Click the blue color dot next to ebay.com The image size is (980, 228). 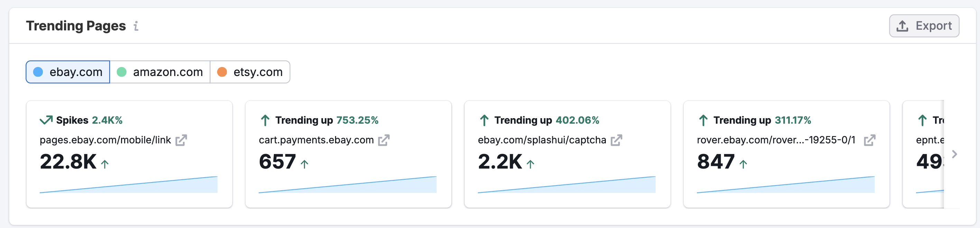[38, 72]
